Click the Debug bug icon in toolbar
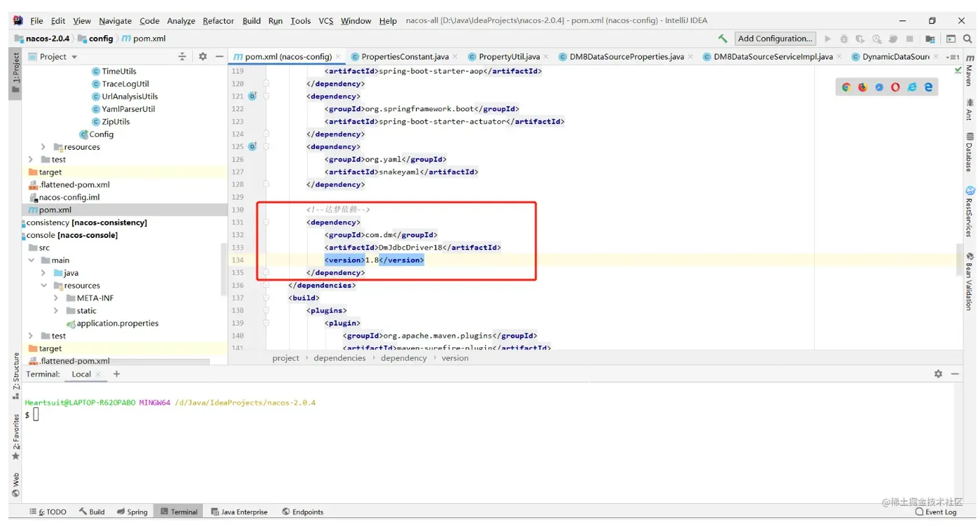The height and width of the screenshot is (527, 980). point(843,39)
